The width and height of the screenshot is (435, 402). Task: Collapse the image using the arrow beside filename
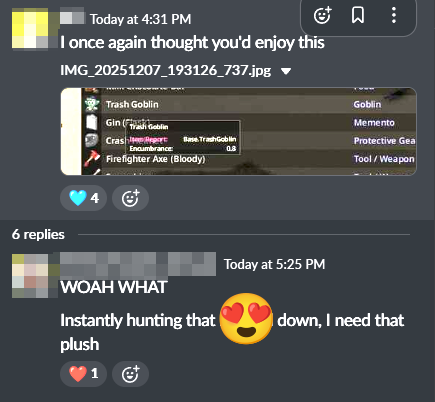pos(286,71)
